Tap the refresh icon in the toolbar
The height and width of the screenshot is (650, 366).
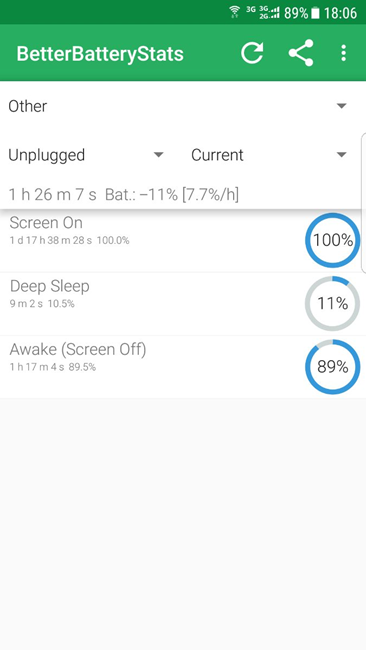pyautogui.click(x=252, y=53)
